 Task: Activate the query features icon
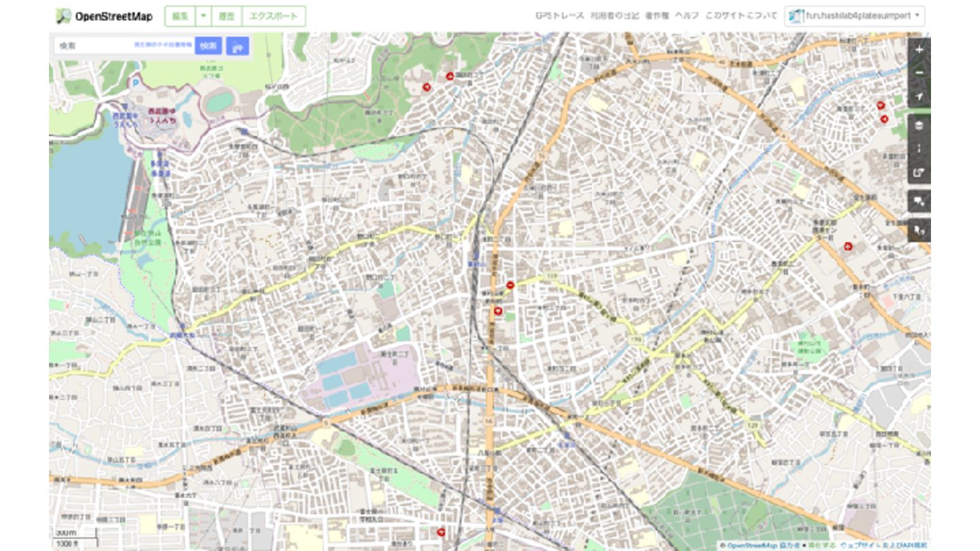coord(919,231)
